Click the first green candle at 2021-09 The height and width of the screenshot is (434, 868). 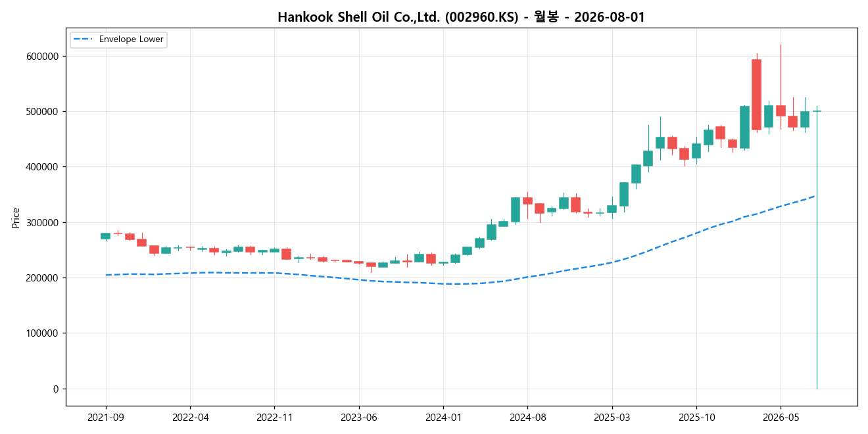[x=106, y=235]
